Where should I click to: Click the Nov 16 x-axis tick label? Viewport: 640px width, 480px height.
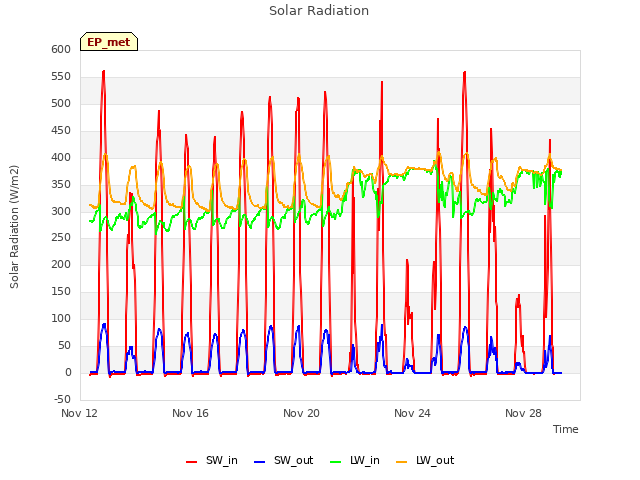[190, 413]
